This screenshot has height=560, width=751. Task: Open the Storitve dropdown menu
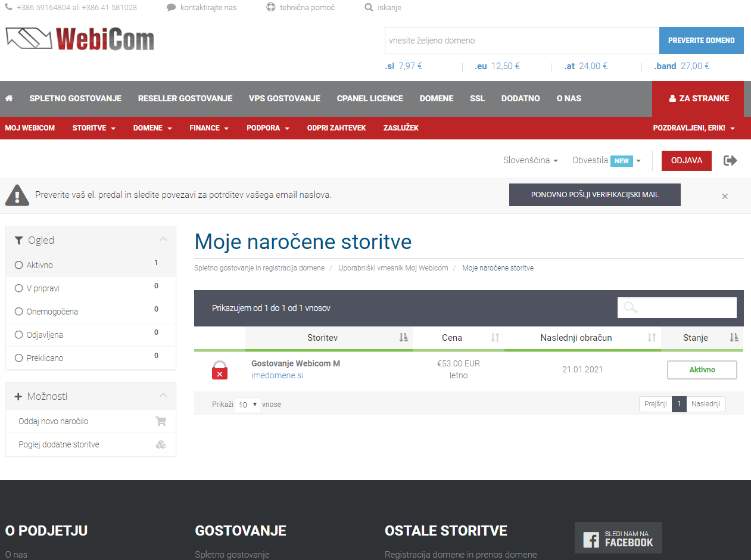pyautogui.click(x=94, y=128)
